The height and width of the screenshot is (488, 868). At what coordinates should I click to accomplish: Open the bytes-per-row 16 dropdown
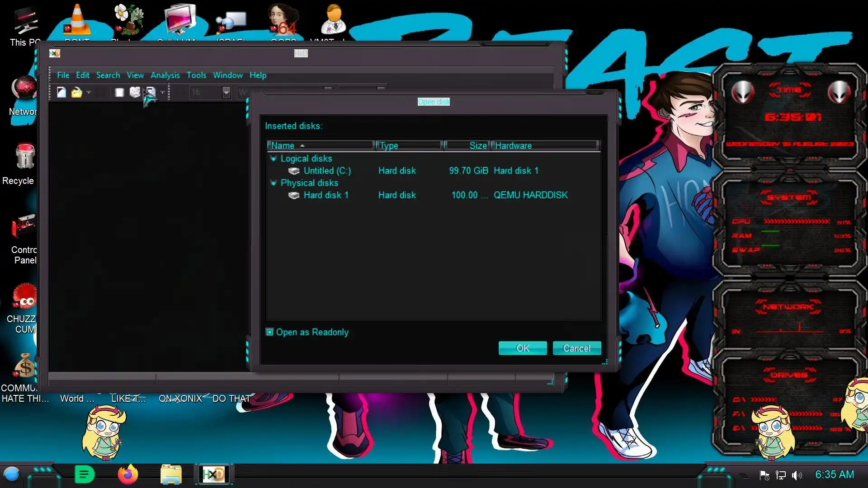226,92
